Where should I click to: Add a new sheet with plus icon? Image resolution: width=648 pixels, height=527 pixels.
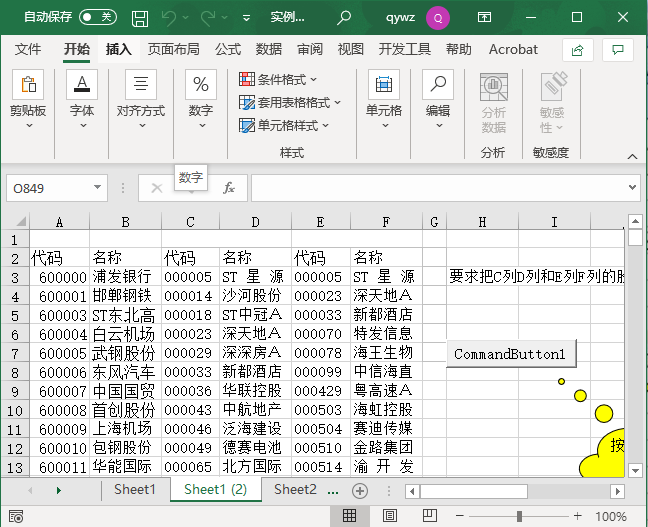[360, 491]
